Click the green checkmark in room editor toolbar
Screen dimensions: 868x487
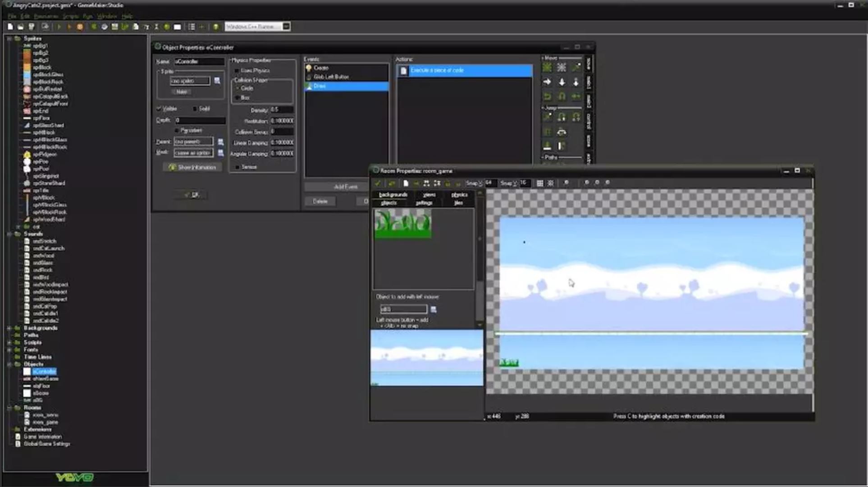[378, 183]
